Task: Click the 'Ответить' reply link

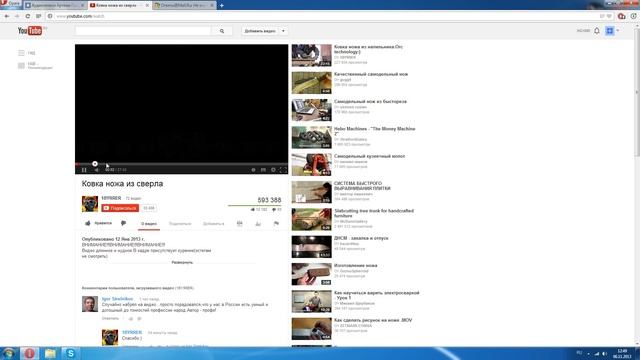Action: click(110, 318)
